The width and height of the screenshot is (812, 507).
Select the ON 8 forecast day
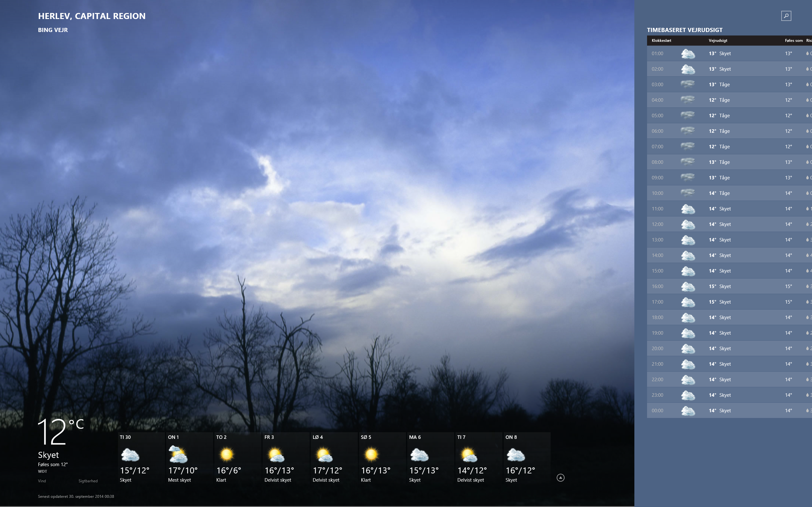tap(526, 458)
